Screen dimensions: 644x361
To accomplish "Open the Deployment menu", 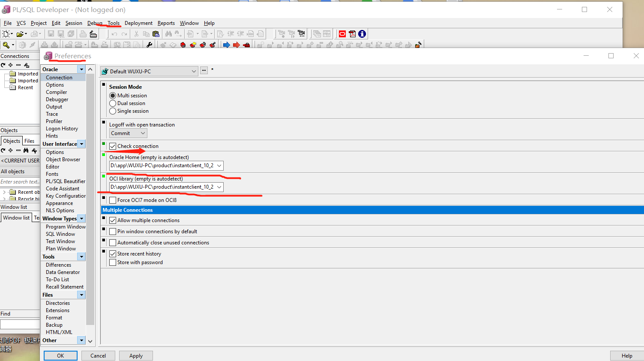I will pos(138,23).
